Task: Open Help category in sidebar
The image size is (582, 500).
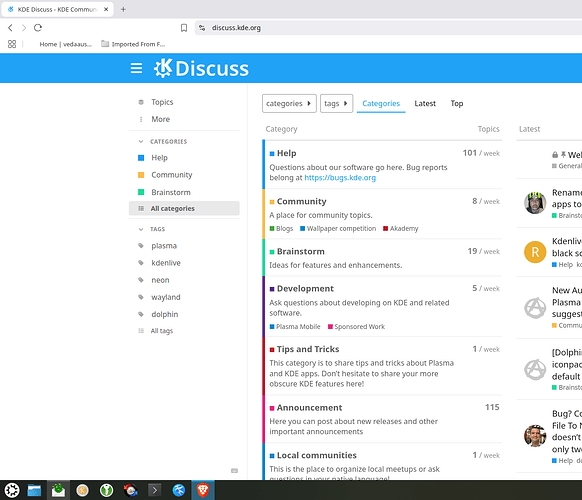Action: coord(159,158)
